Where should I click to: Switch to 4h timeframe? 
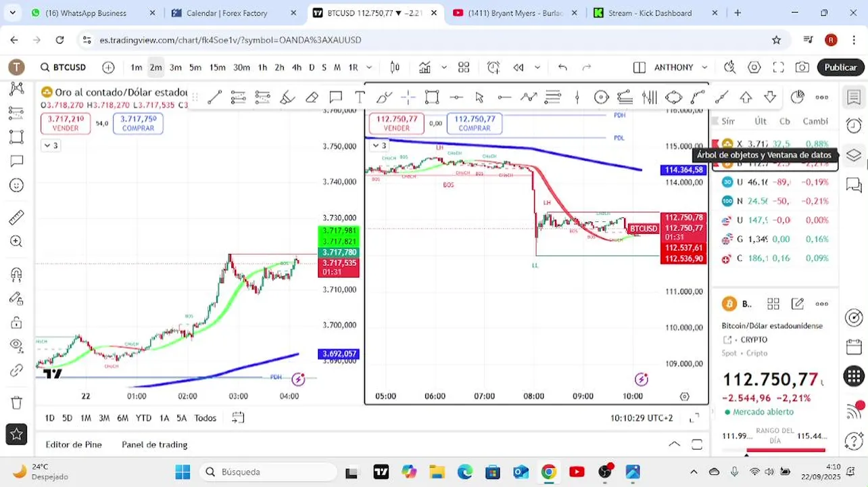pyautogui.click(x=297, y=67)
